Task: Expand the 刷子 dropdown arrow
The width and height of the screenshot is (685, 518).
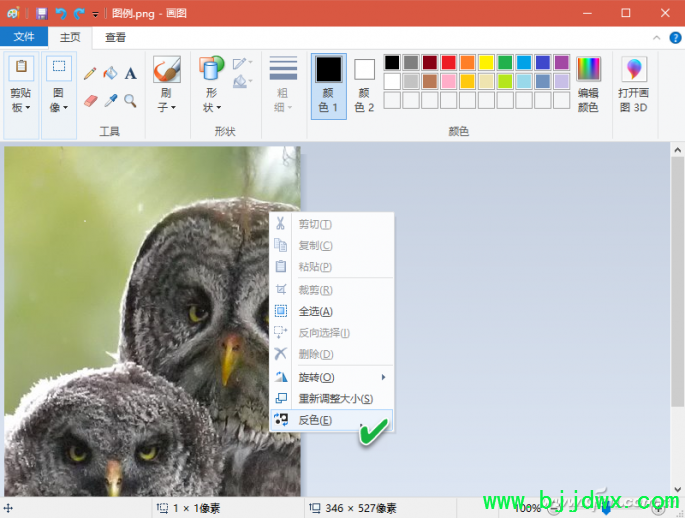Action: coord(173,107)
